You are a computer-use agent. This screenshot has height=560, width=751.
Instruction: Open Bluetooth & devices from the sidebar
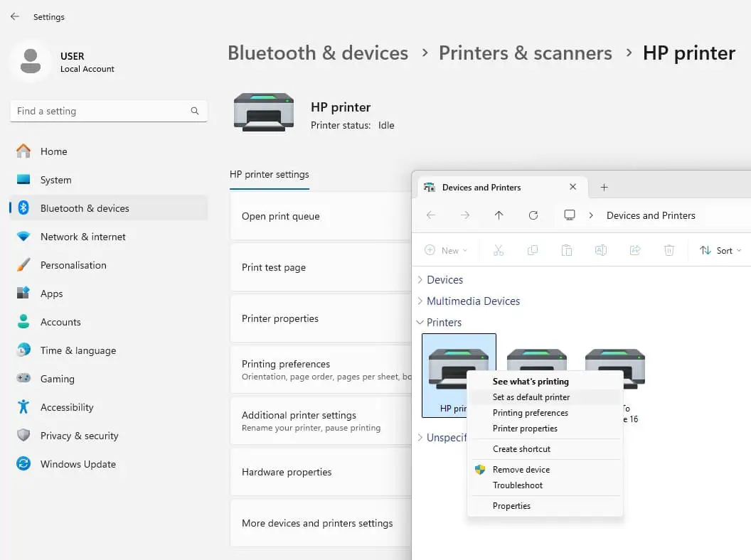(x=83, y=208)
